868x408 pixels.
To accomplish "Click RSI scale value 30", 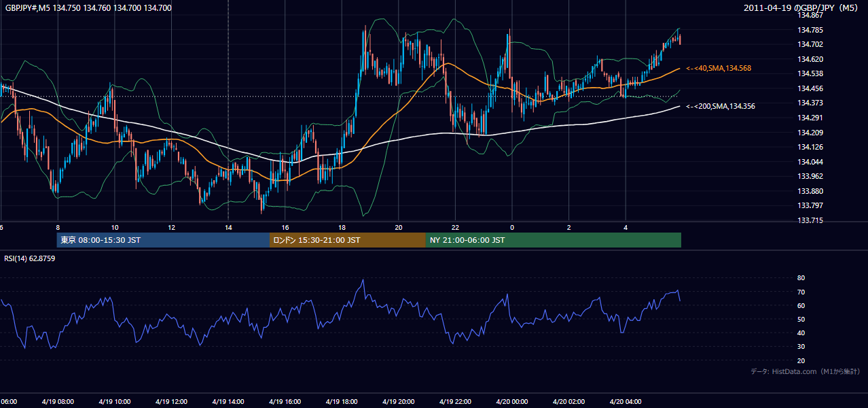I will 801,347.
